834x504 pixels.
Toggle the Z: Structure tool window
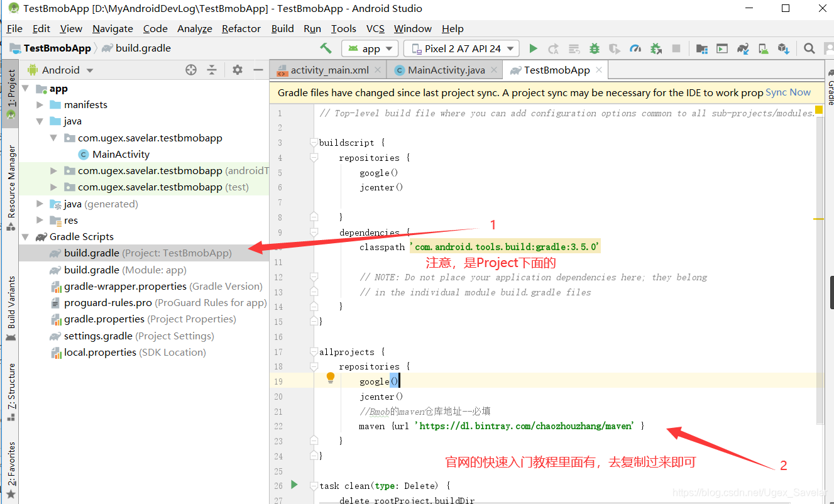(x=10, y=392)
